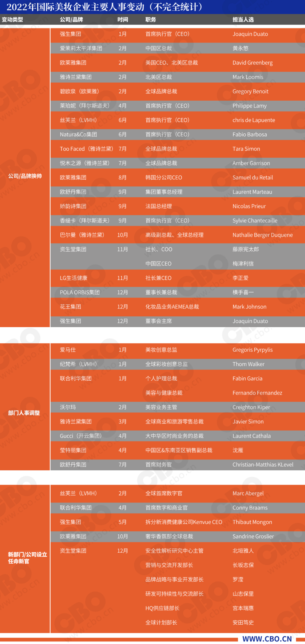Click the "Too Faced（雅诗兰黛）" brand cell
Screen dimensions: 305x644
[x=86, y=149]
